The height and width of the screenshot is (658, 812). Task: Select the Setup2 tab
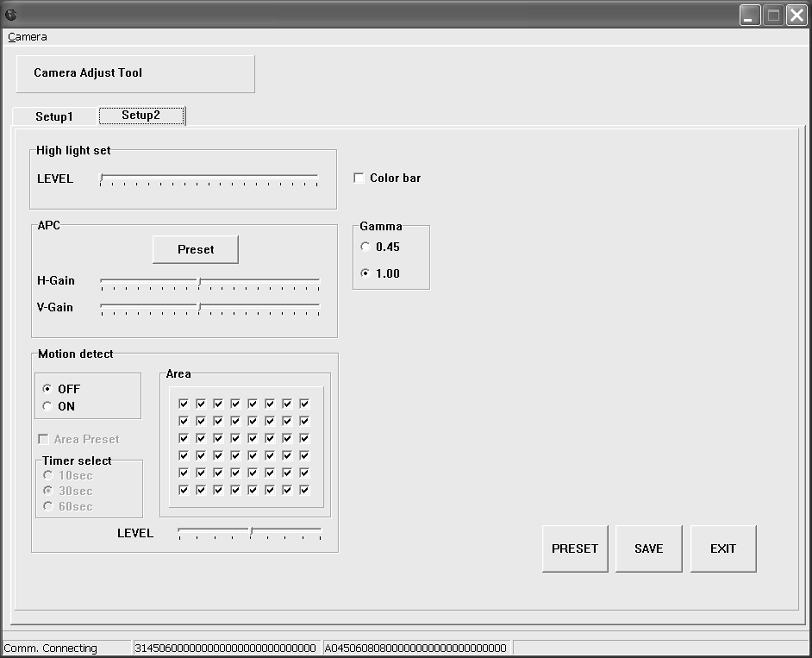click(141, 115)
